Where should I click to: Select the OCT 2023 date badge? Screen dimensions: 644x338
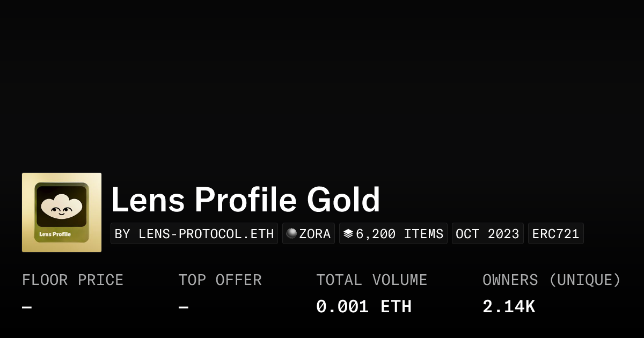click(487, 234)
